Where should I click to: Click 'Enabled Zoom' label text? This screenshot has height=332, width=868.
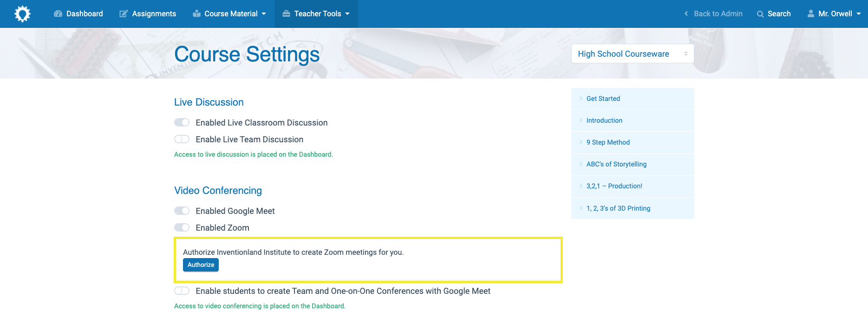coord(222,228)
